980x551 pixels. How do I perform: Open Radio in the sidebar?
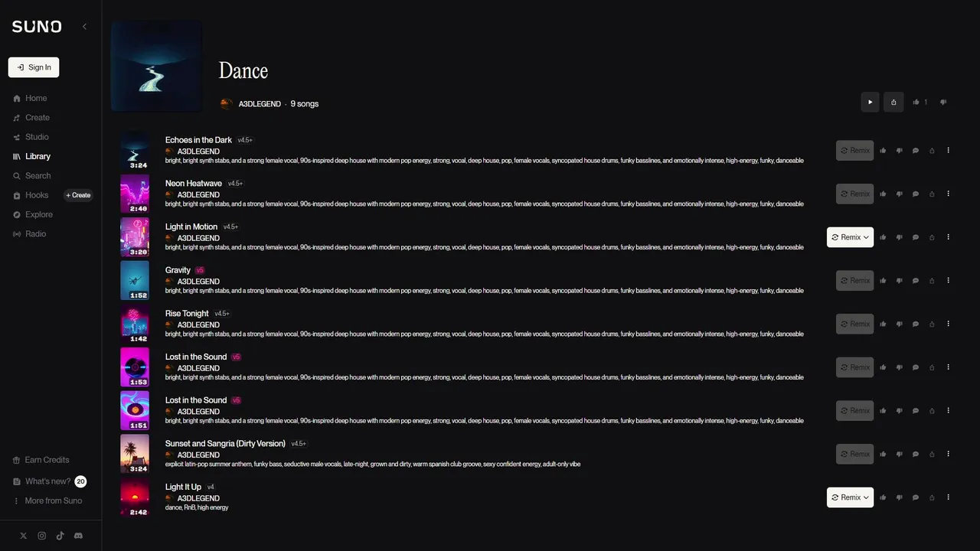pos(30,234)
